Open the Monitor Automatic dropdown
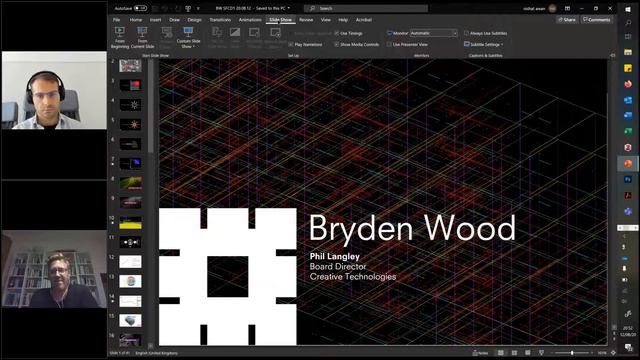Screen dimensions: 640x360 (433, 33)
